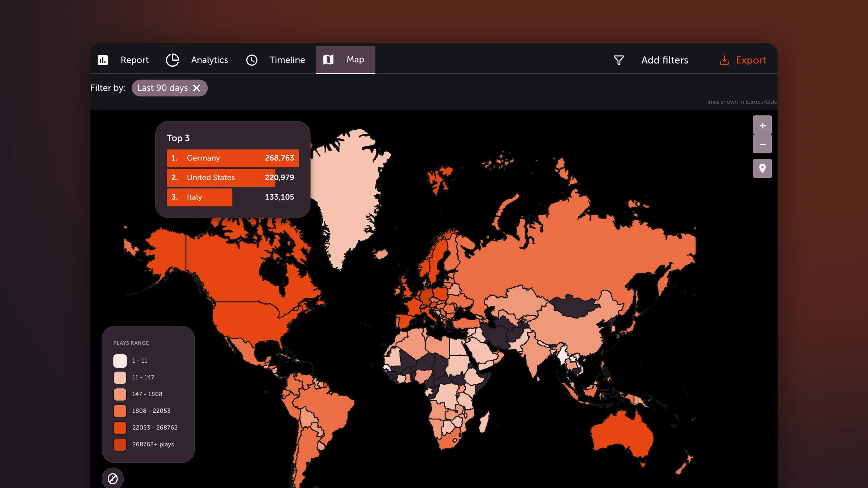Click the location pin button
Viewport: 868px width, 488px height.
[762, 168]
